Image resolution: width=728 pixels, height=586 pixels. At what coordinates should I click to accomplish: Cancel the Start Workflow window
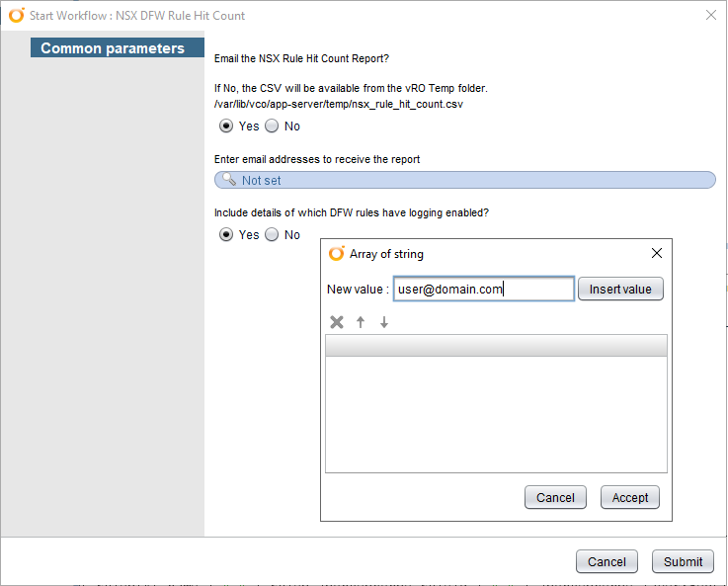[x=607, y=562]
